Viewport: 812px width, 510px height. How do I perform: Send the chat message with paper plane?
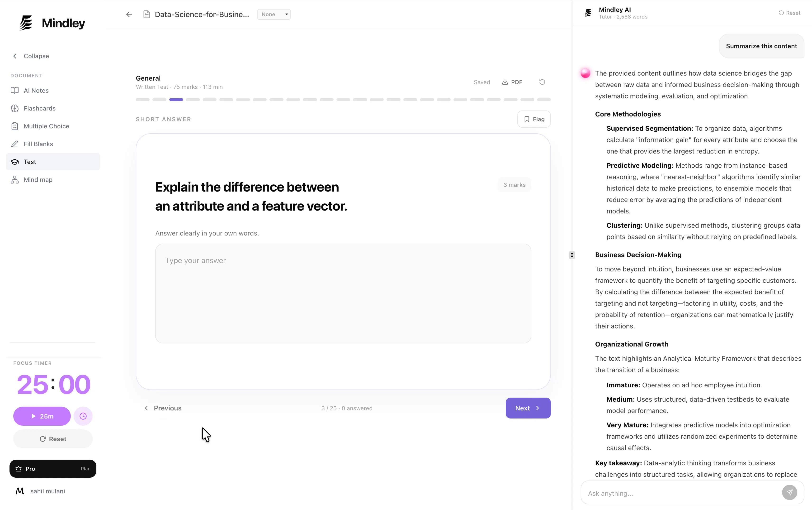789,492
